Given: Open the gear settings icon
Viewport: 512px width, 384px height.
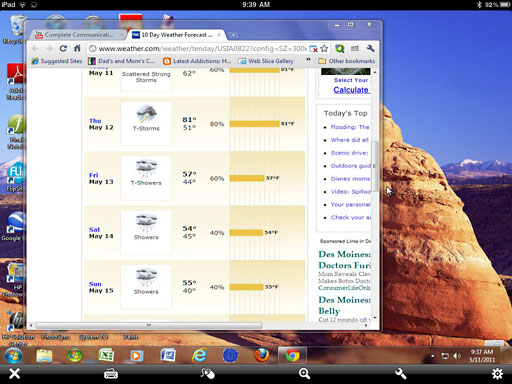Looking at the screenshot, I should tap(497, 374).
